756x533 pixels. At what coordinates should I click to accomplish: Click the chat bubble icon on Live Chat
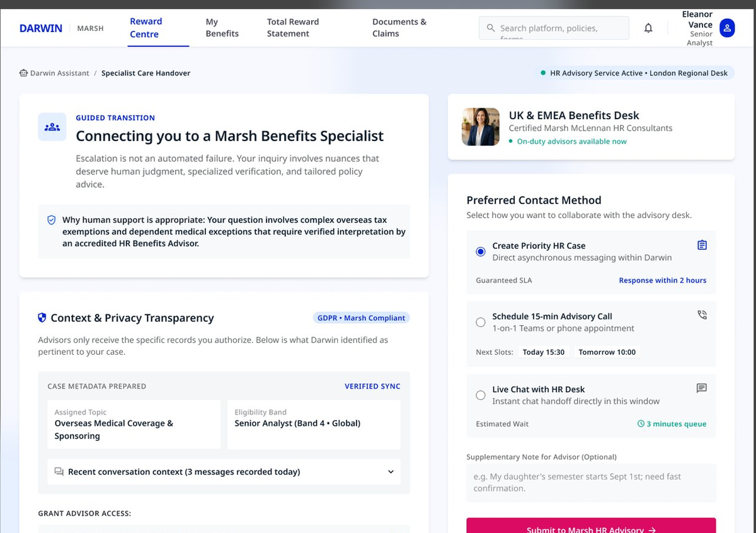tap(702, 388)
